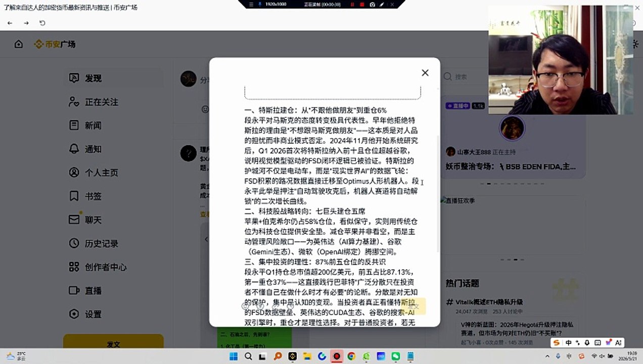
Task: Stop the screen recording
Action: coord(362,4)
